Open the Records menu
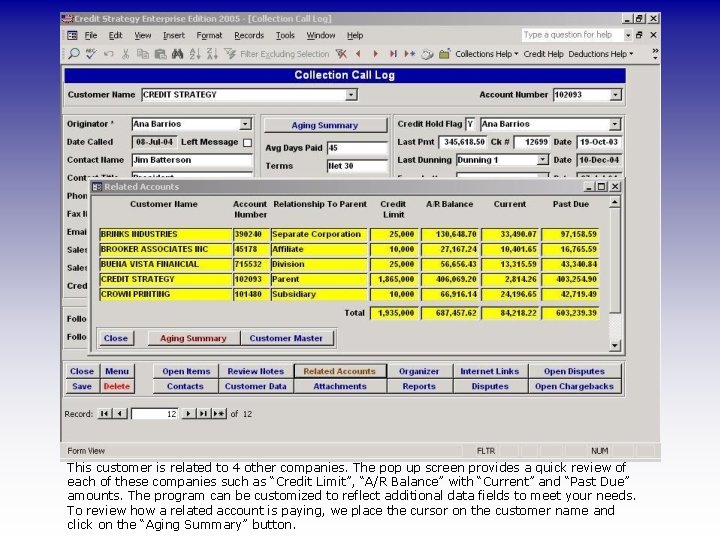720x540 pixels. tap(249, 35)
